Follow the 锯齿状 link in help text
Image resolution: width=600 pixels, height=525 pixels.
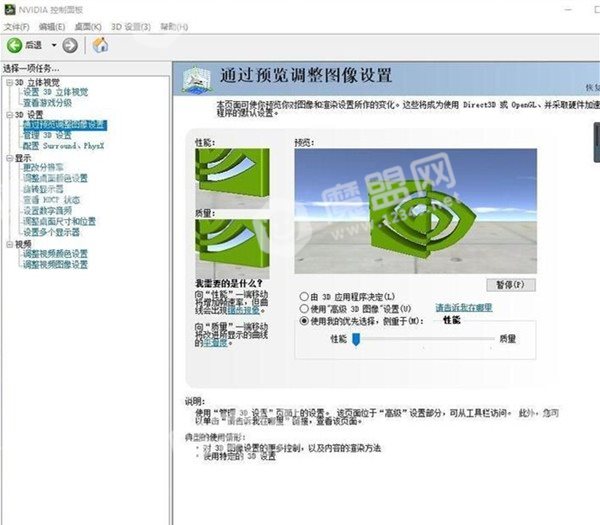coord(244,310)
